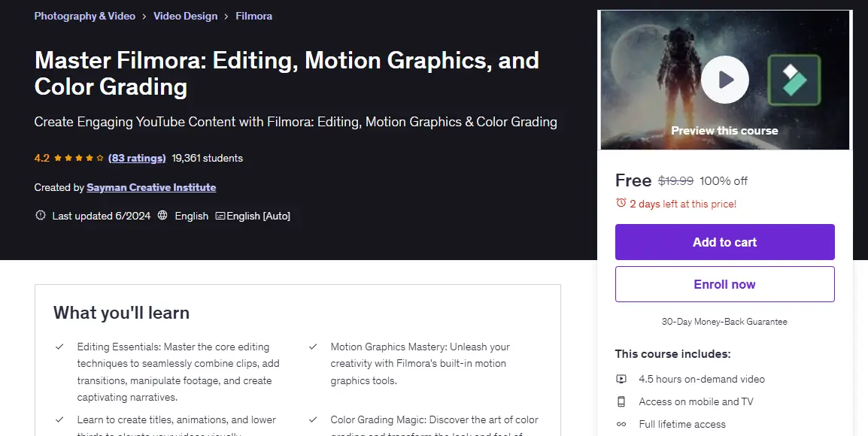Click Add to cart button
868x436 pixels.
pos(724,242)
